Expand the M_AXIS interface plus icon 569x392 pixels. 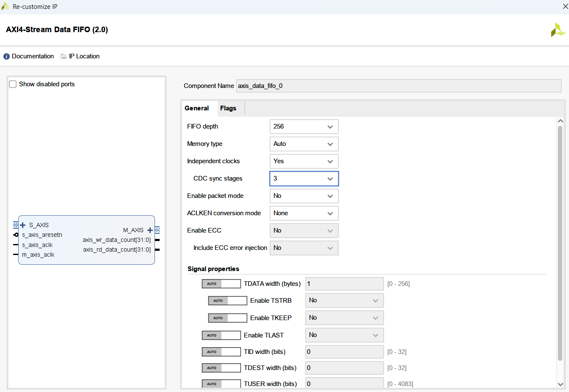[x=150, y=230]
